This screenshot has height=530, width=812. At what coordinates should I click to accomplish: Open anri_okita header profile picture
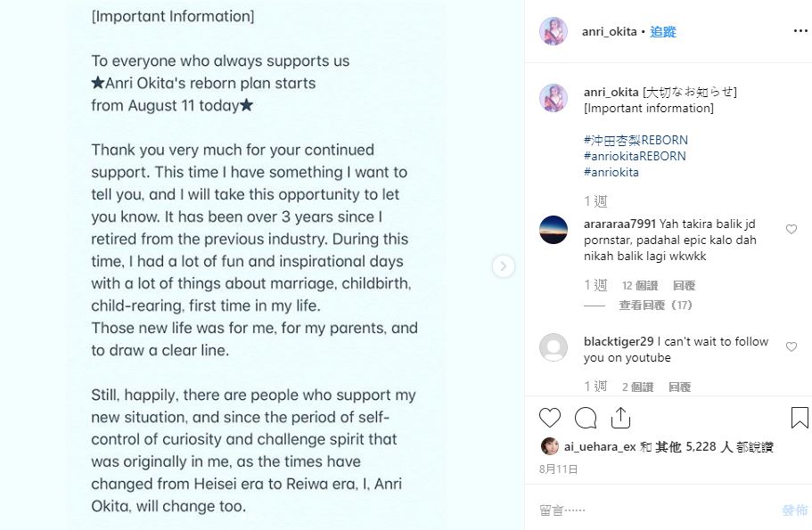[x=554, y=31]
